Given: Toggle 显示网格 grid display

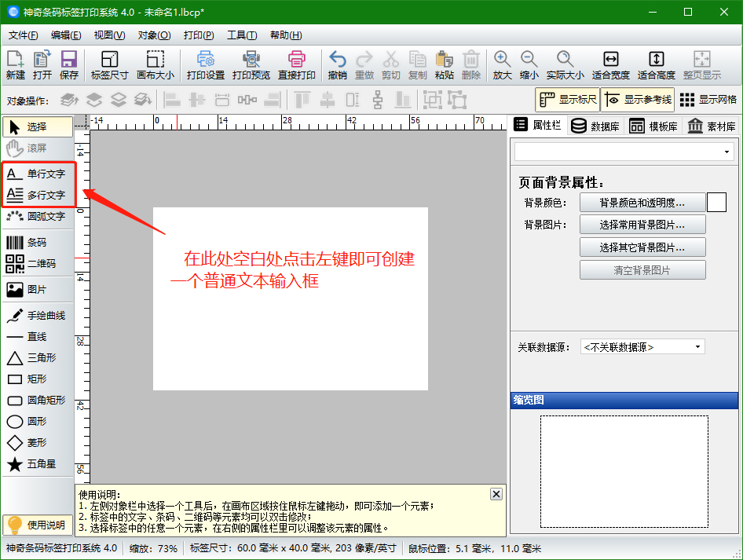Looking at the screenshot, I should pos(708,100).
